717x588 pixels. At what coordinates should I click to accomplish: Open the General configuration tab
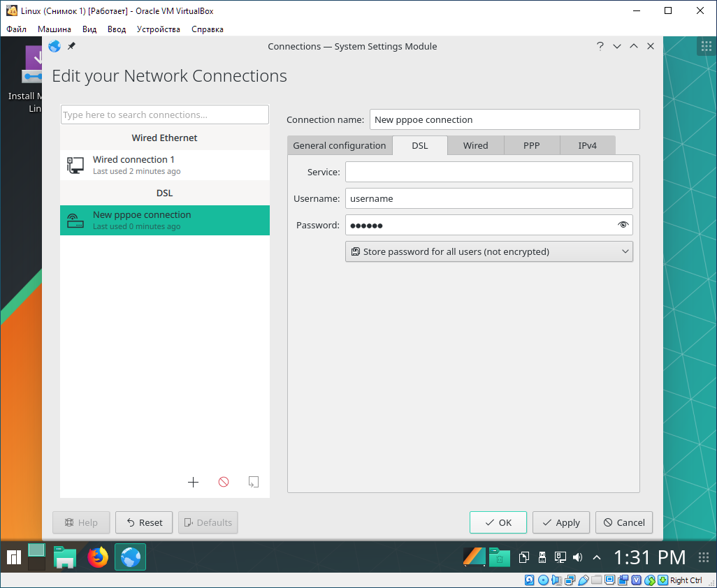coord(340,145)
